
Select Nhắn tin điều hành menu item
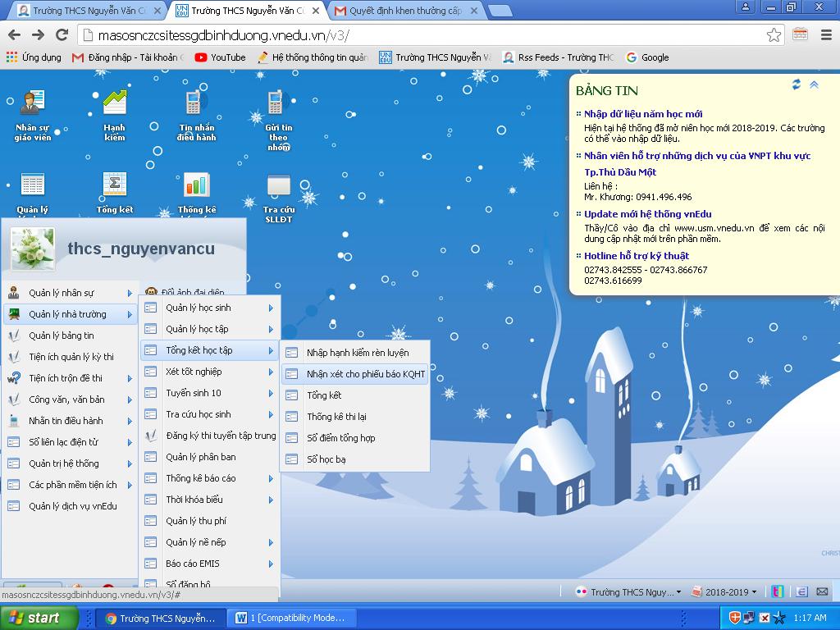[70, 421]
